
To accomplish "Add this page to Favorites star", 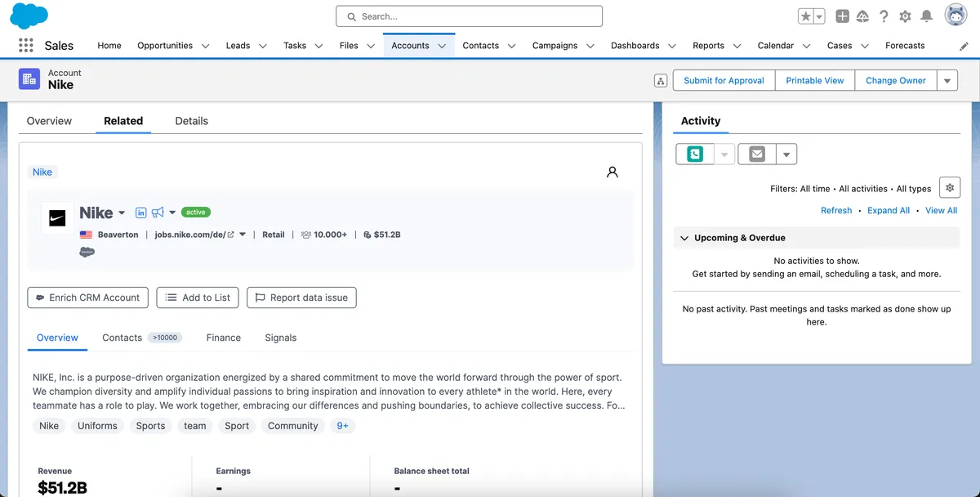I will pyautogui.click(x=806, y=16).
